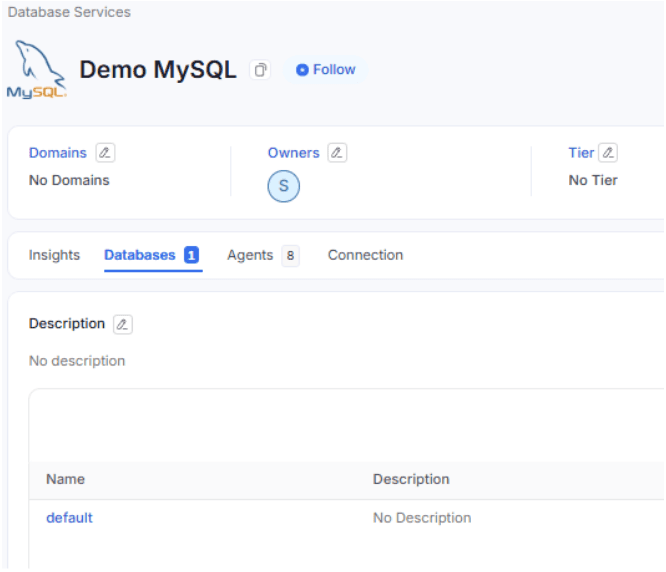666x572 pixels.
Task: Edit Owners using the pencil icon
Action: point(337,153)
